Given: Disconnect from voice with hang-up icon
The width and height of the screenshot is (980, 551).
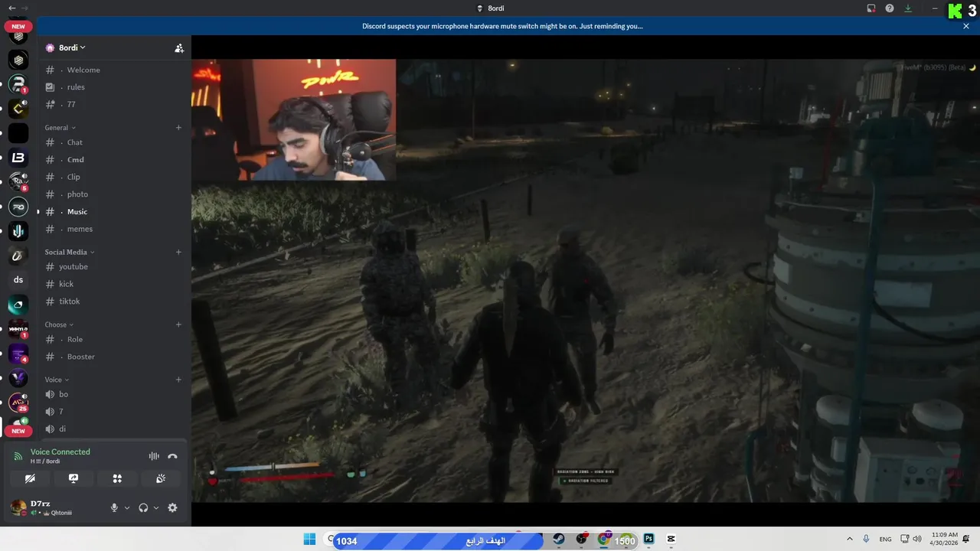Looking at the screenshot, I should [x=172, y=456].
